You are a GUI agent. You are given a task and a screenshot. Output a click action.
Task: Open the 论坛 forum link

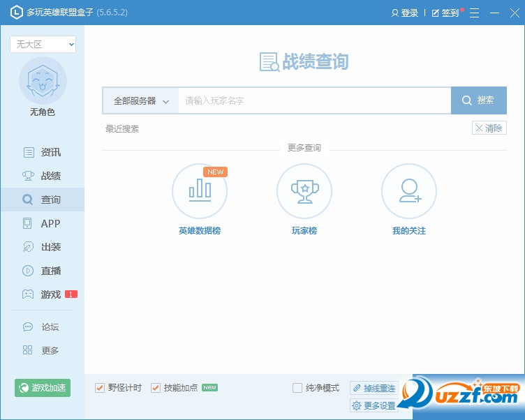pyautogui.click(x=42, y=327)
